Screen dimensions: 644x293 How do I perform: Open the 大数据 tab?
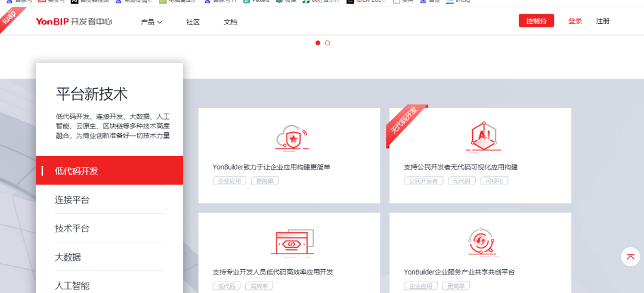pos(109,257)
